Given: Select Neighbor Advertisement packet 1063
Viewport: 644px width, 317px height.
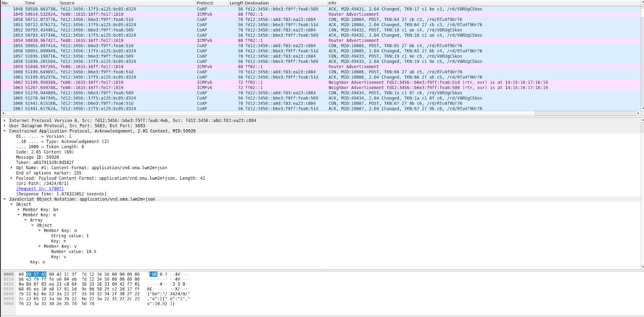Looking at the screenshot, I should click(320, 87).
